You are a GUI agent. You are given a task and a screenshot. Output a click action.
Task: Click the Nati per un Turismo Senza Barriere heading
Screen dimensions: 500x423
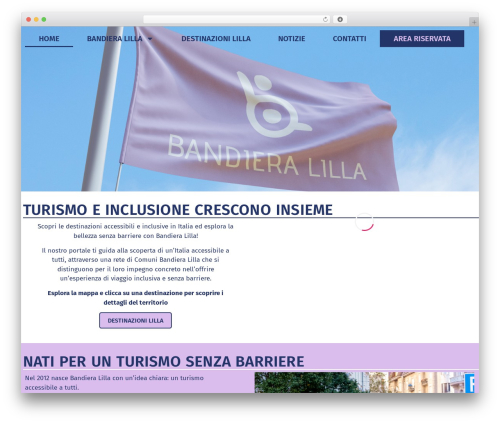[164, 361]
